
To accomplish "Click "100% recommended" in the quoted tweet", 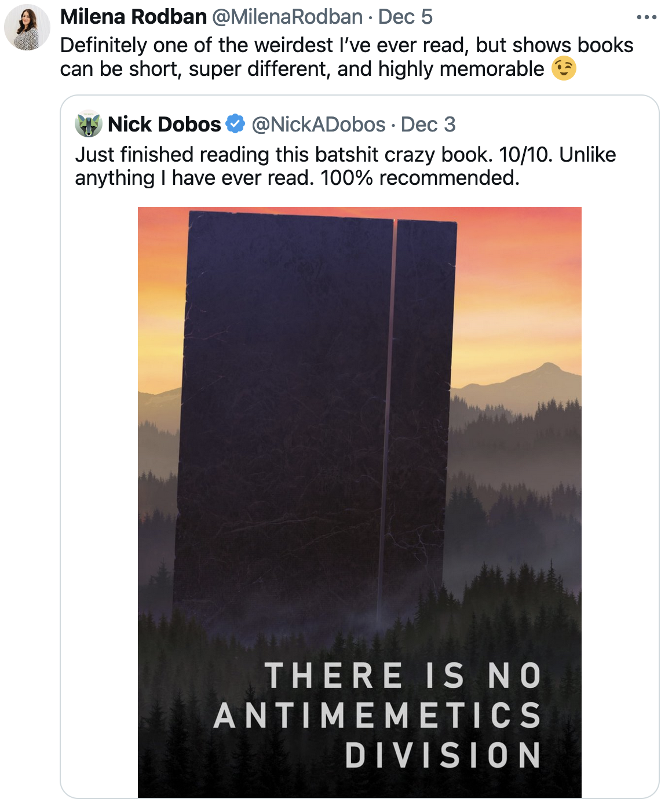I will (420, 178).
